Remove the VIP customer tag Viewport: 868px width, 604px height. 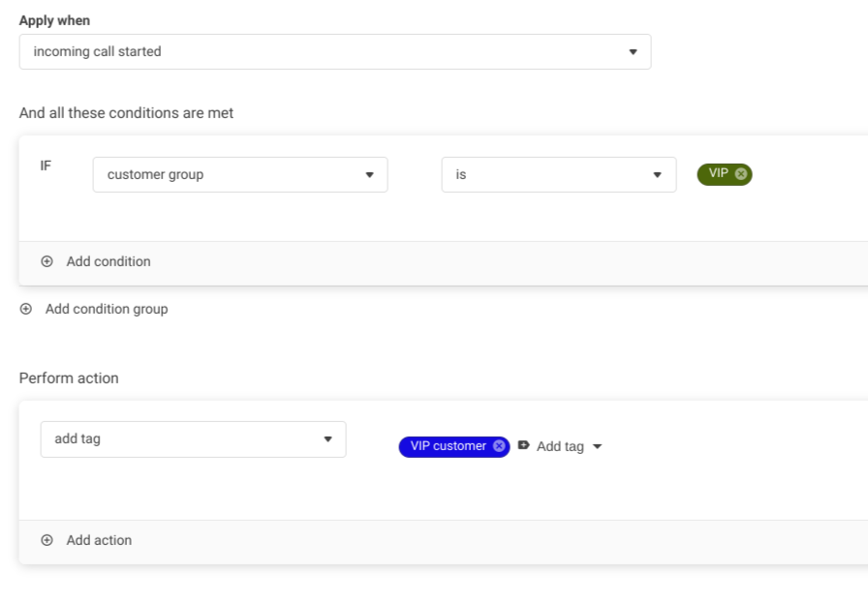pyautogui.click(x=499, y=446)
